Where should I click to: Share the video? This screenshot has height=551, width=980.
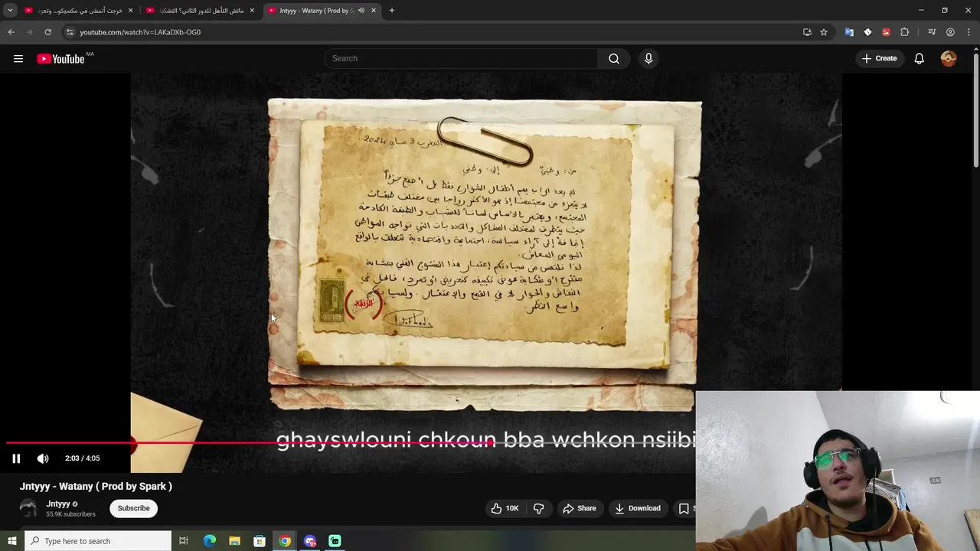tap(580, 508)
